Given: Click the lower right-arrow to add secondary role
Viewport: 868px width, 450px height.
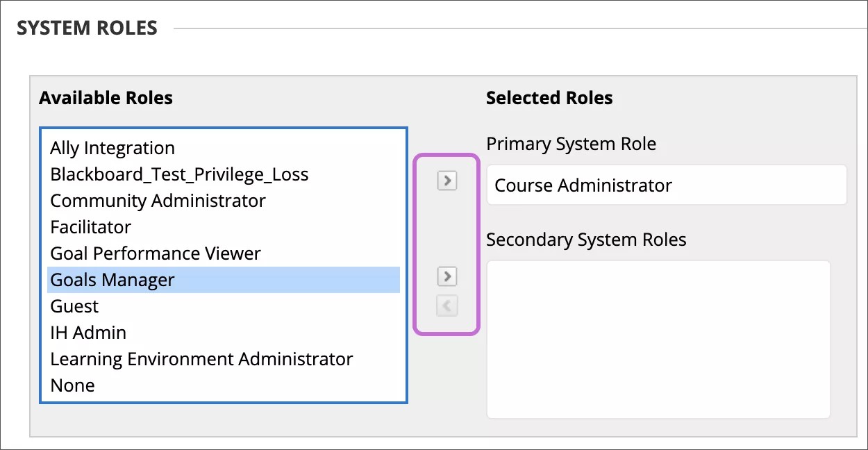Looking at the screenshot, I should 446,276.
